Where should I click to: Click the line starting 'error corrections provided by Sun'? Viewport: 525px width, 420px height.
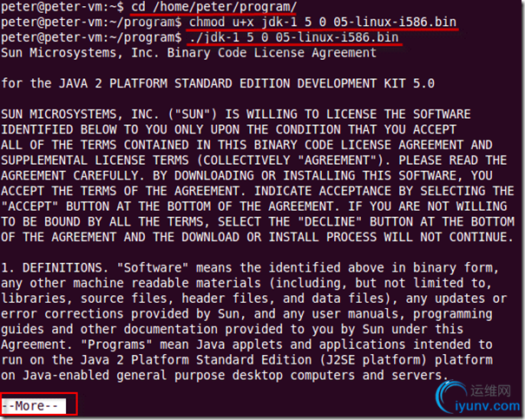[x=246, y=314]
